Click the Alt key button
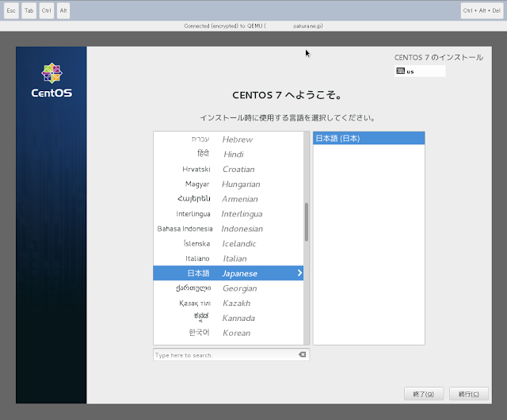The image size is (507, 420). [x=63, y=10]
